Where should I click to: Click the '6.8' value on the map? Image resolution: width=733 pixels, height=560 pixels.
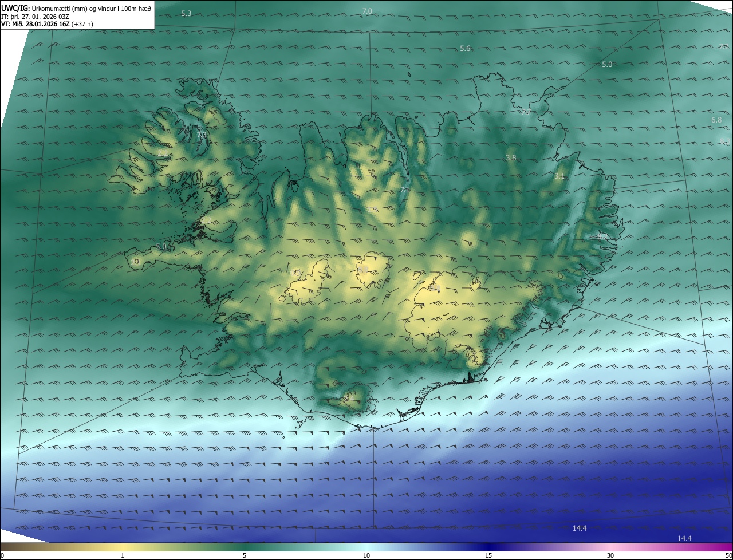[x=716, y=120]
